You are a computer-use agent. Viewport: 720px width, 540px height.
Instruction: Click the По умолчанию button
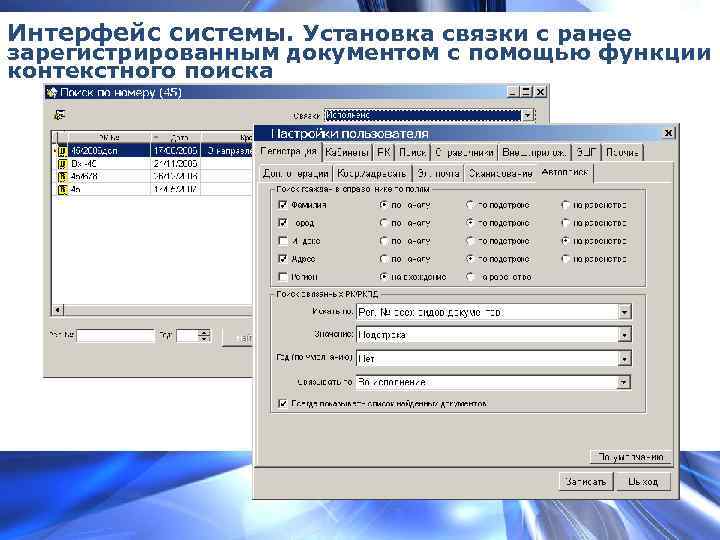click(630, 457)
